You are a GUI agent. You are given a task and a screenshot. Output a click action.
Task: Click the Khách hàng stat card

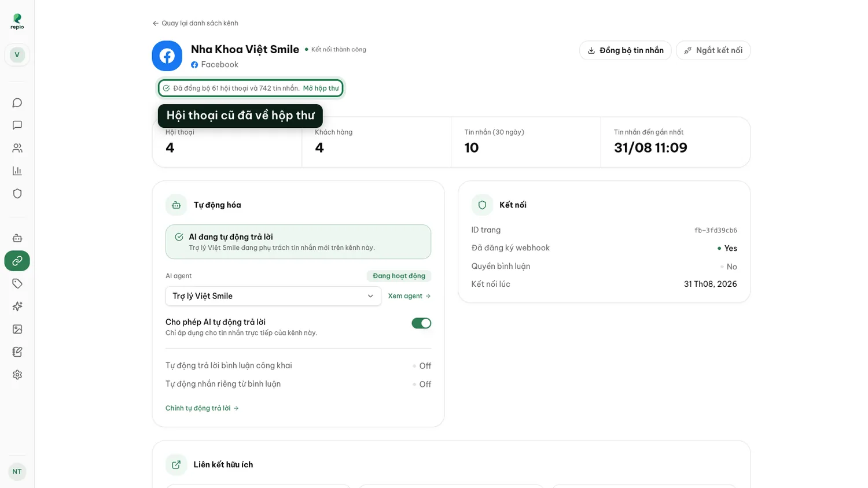(377, 142)
